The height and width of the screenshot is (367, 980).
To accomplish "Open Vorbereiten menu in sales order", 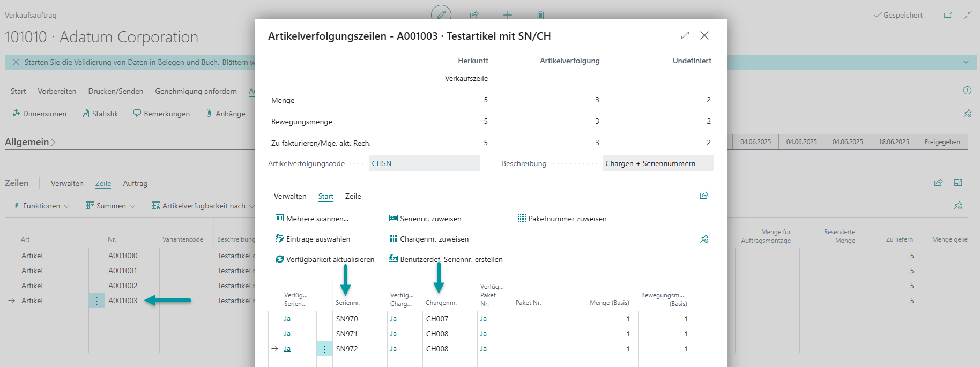I will coord(57,91).
